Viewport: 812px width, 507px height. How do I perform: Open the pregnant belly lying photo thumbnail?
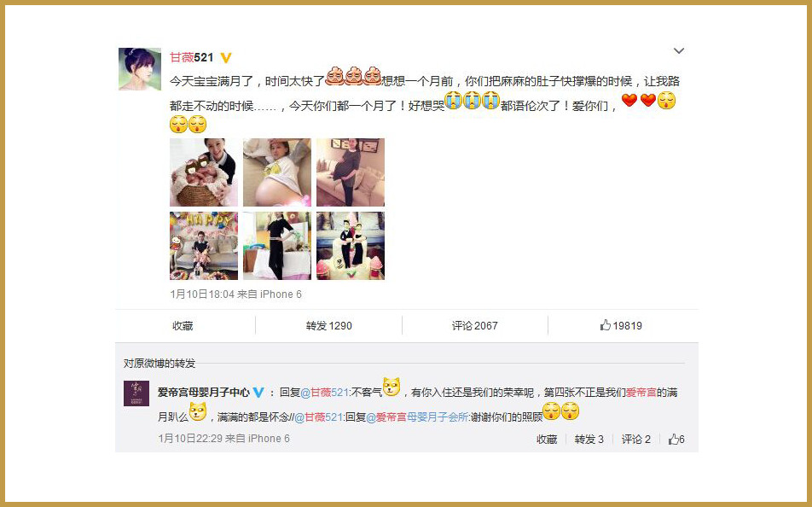(277, 172)
